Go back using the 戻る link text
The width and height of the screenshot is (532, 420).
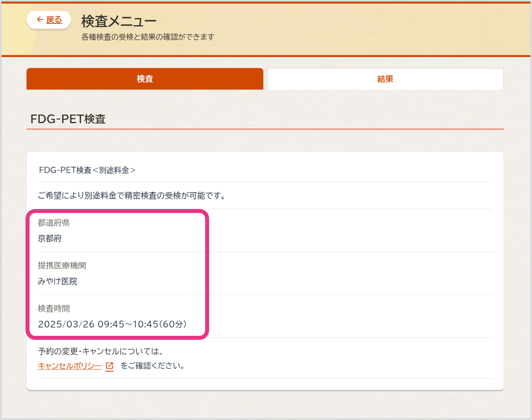point(54,20)
